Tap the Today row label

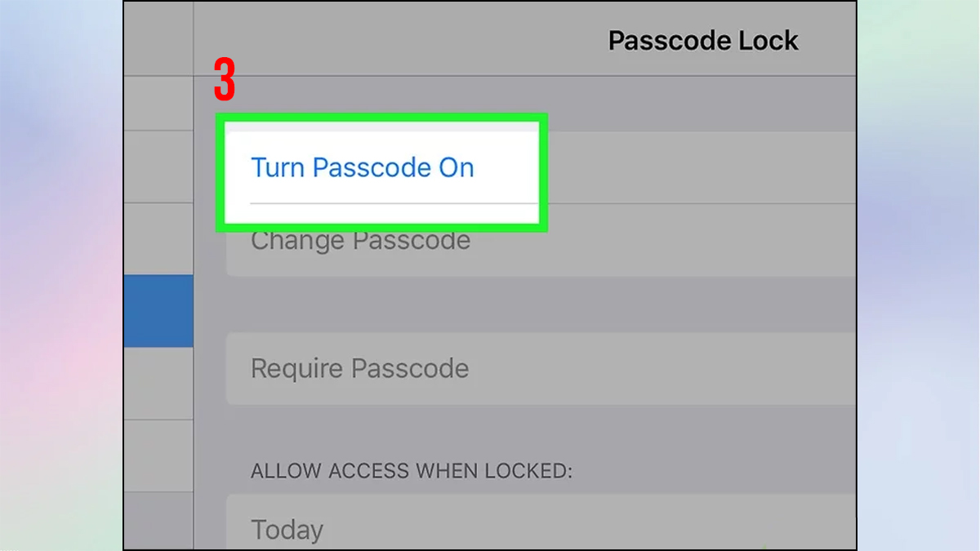click(287, 530)
